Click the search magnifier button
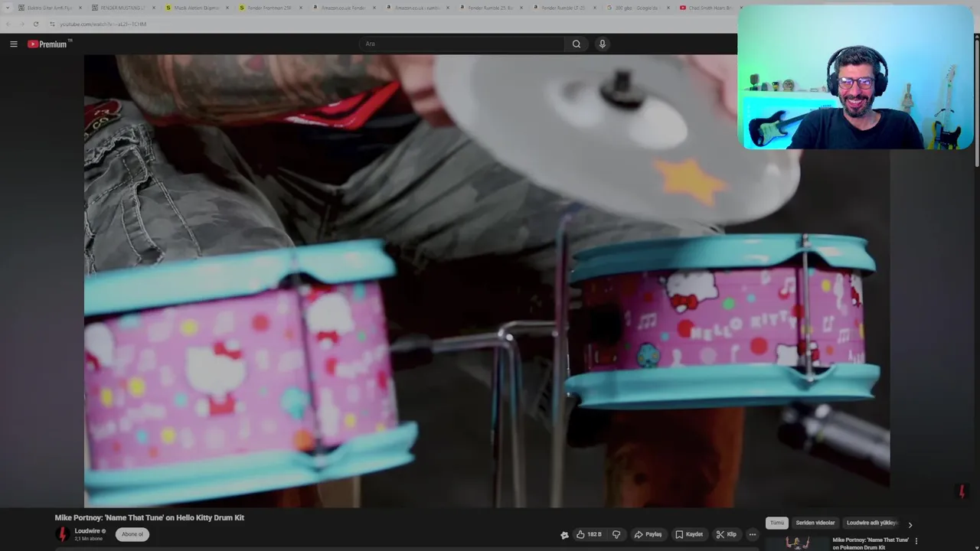The image size is (980, 551). [577, 44]
